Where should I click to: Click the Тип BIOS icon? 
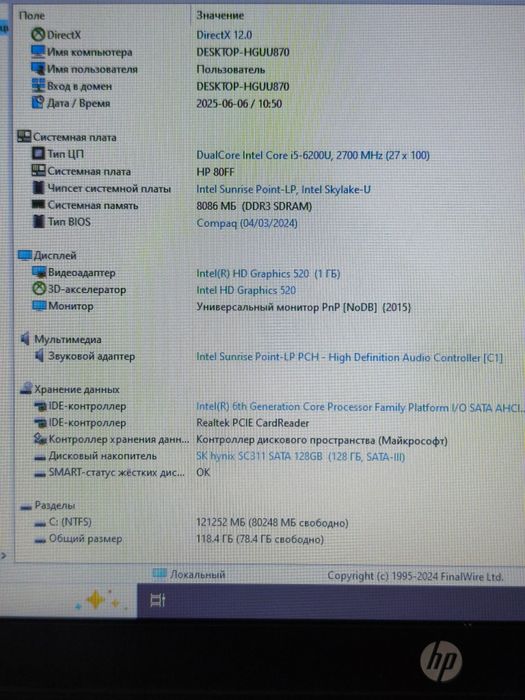(39, 221)
